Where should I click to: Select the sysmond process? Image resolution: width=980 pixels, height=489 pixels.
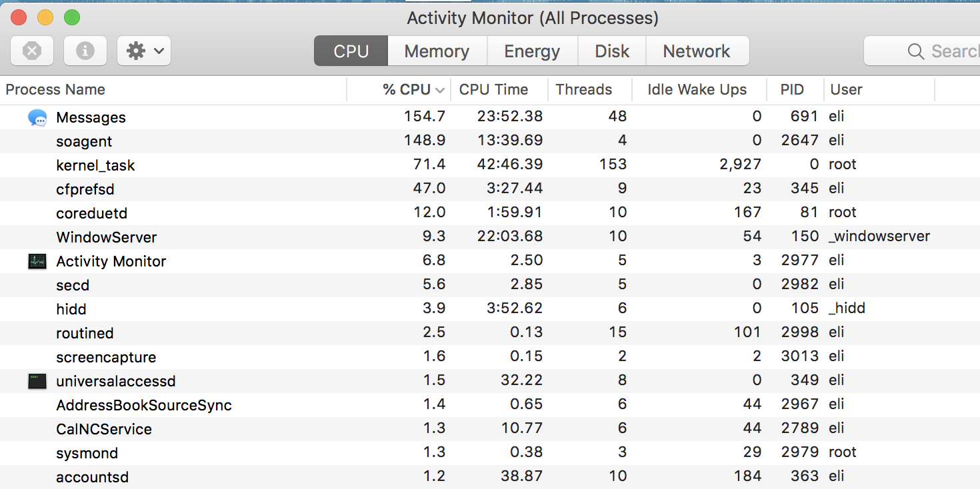tap(87, 453)
